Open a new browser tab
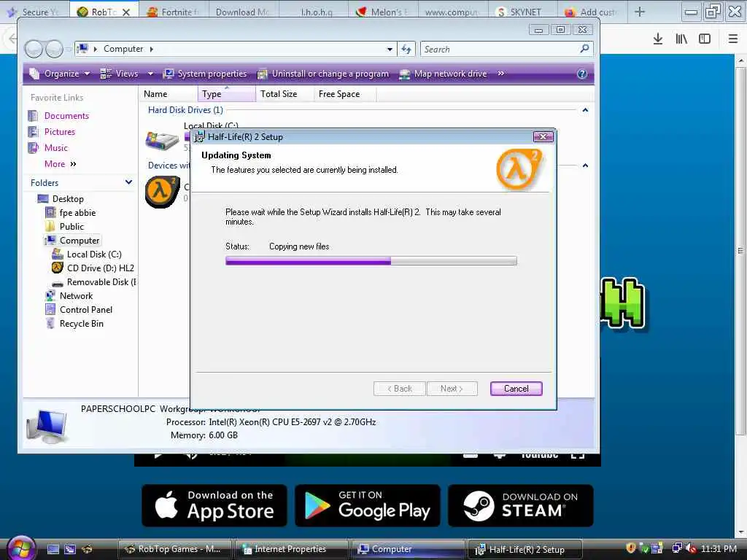The image size is (747, 560). coord(639,12)
